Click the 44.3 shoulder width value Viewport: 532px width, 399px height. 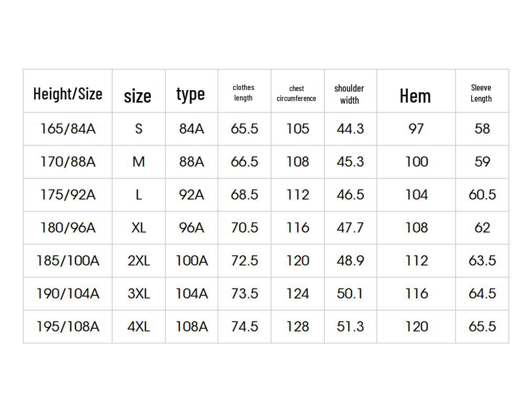[x=350, y=129]
